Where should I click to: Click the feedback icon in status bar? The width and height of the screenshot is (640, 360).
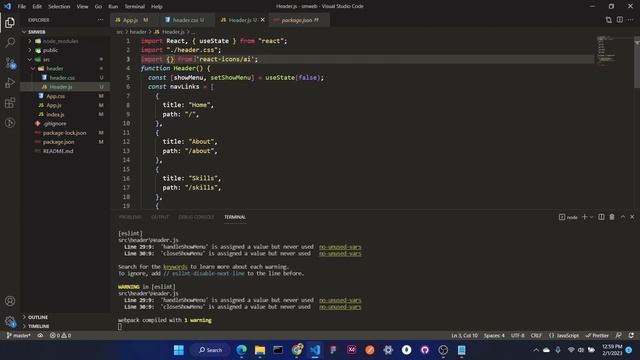click(x=619, y=336)
